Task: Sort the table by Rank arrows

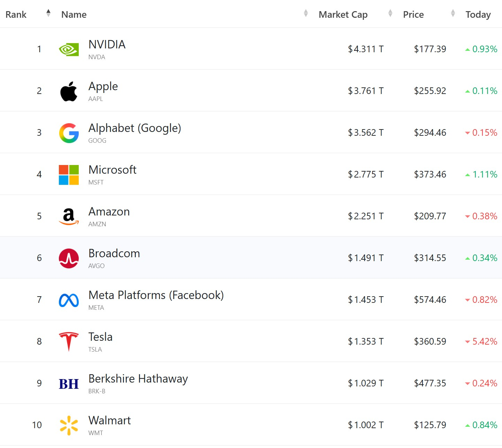Action: (x=48, y=14)
